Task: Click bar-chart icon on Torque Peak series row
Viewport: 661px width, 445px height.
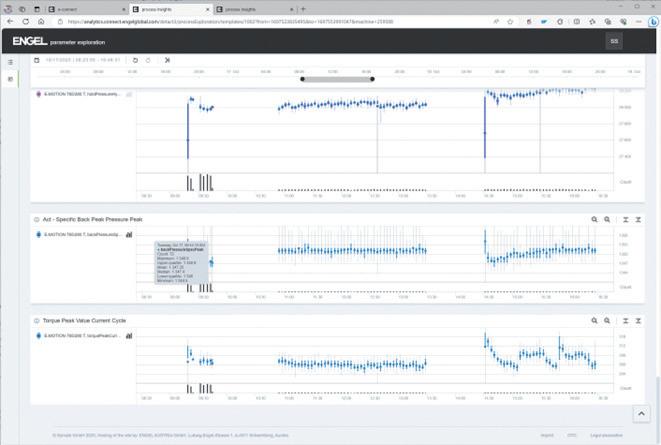Action: point(129,336)
